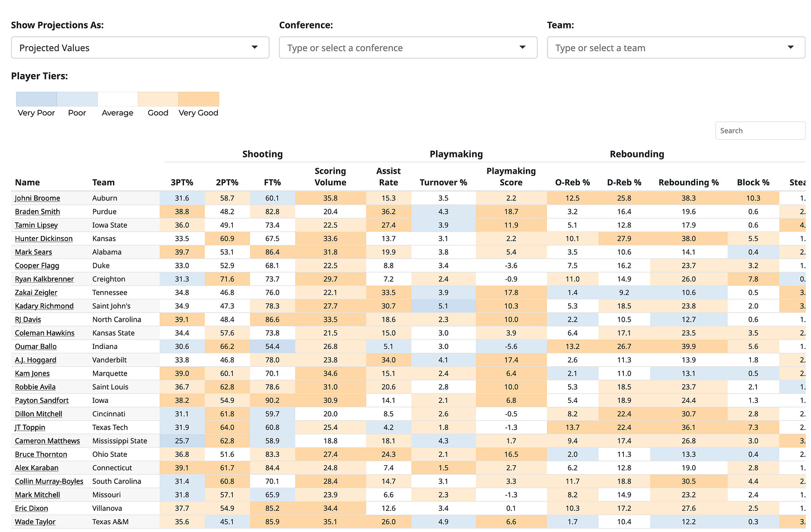Sort the table by 3PT% column
This screenshot has width=811, height=532.
pyautogui.click(x=182, y=182)
